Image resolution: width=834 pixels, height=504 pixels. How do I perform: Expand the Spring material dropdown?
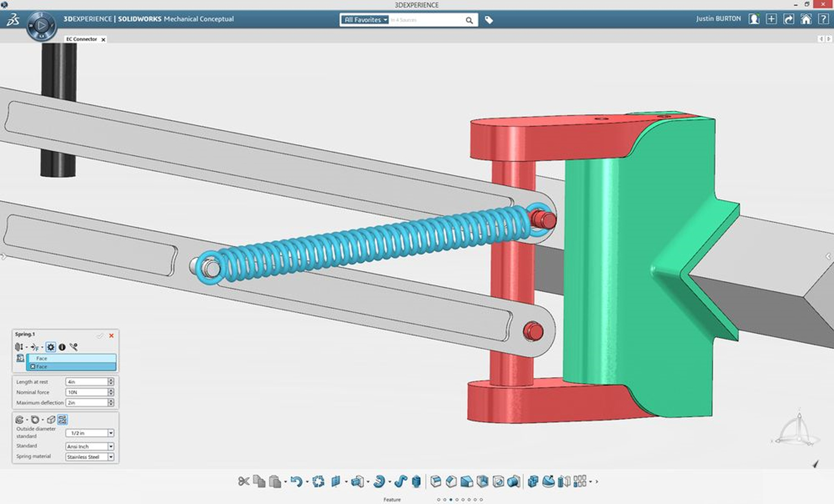point(111,457)
